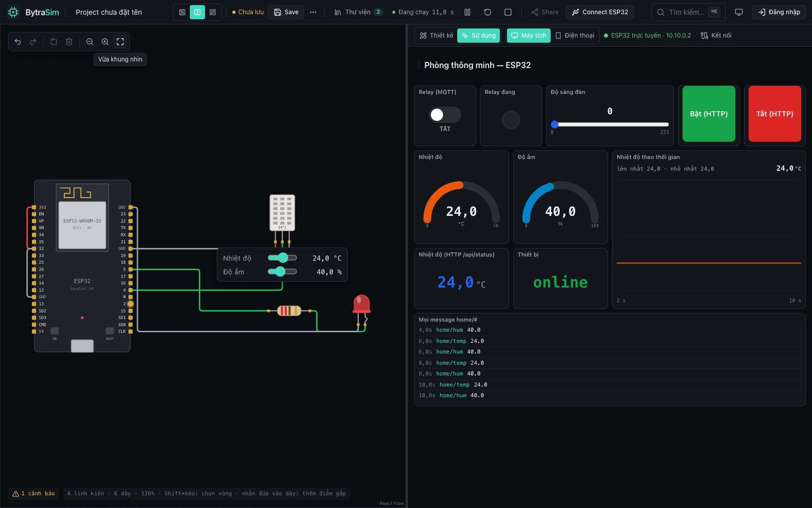Switch to circuit-only layout view
This screenshot has width=812, height=508.
182,12
